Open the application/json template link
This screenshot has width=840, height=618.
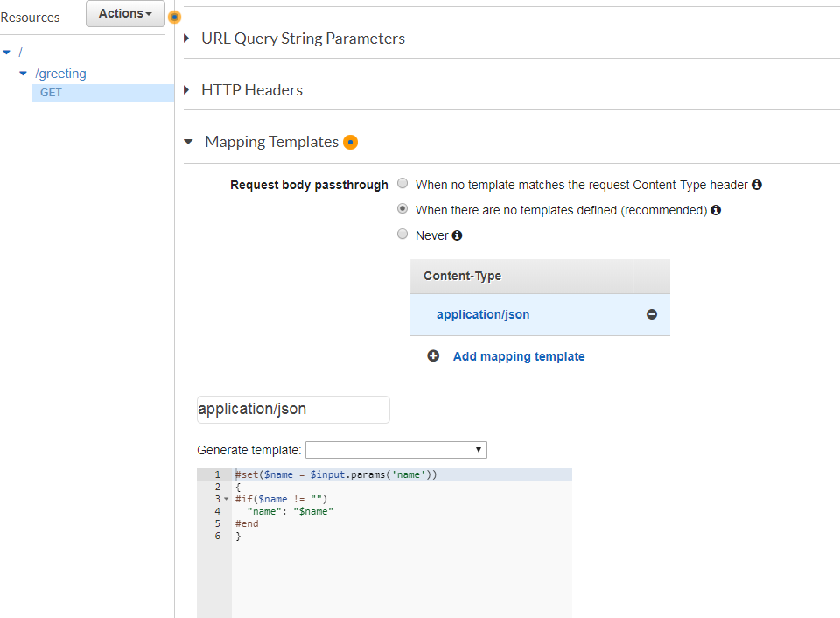click(x=483, y=314)
